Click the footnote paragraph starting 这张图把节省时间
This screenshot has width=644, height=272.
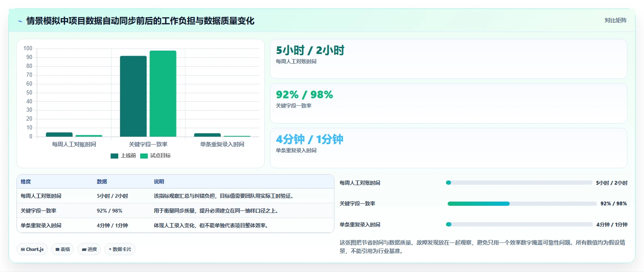tap(483, 247)
